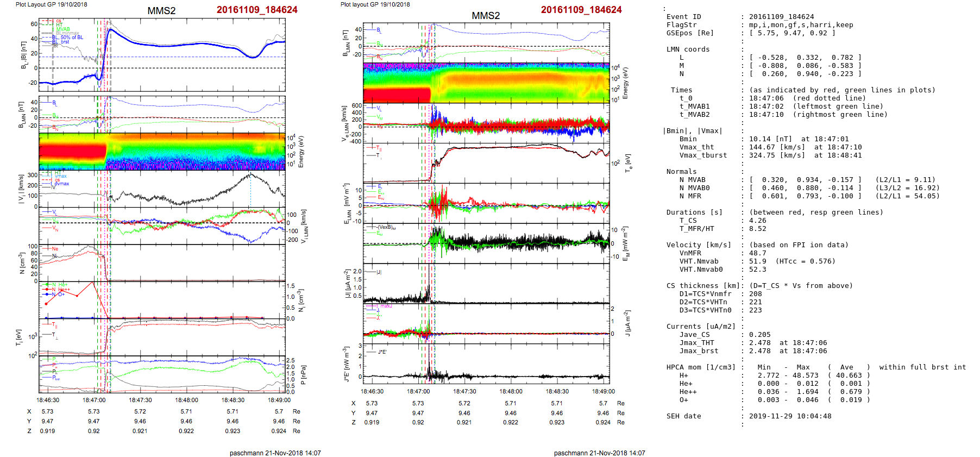The height and width of the screenshot is (457, 980).
Task: Click the VnMFR velocity value '48.7'
Action: click(757, 253)
